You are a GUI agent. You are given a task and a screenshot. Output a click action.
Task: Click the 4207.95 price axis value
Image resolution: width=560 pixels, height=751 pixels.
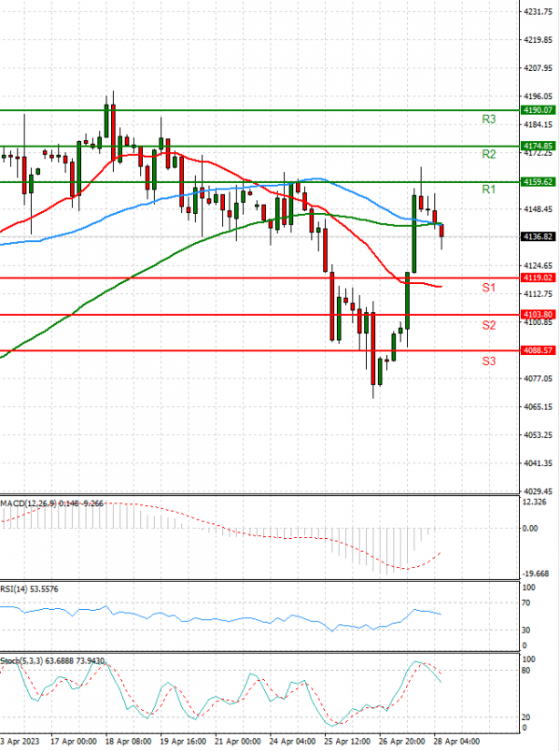click(538, 68)
